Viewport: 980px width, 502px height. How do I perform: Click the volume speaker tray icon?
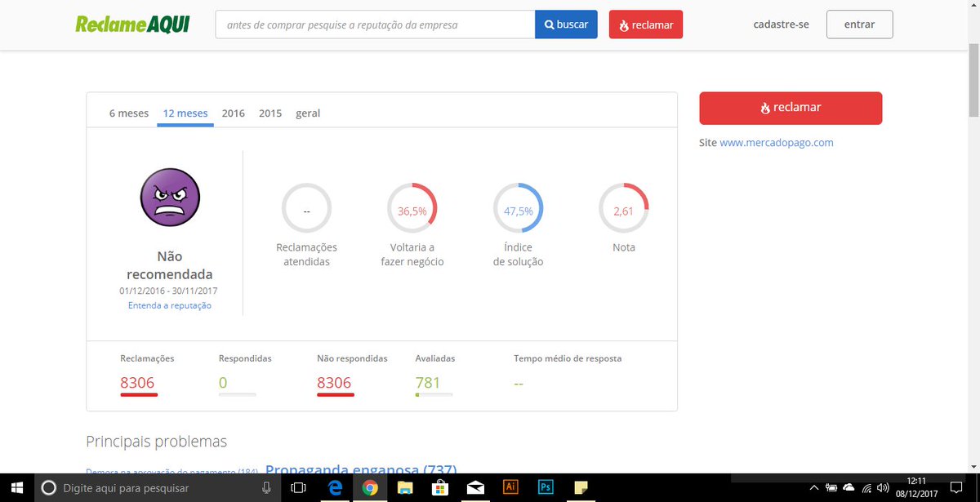pos(884,488)
